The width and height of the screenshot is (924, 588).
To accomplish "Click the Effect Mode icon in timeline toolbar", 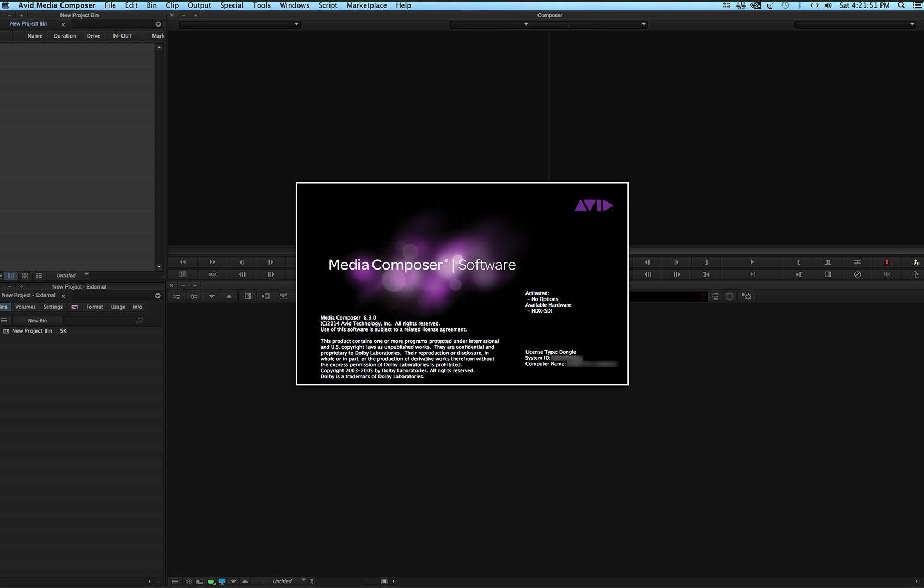I will pyautogui.click(x=248, y=296).
